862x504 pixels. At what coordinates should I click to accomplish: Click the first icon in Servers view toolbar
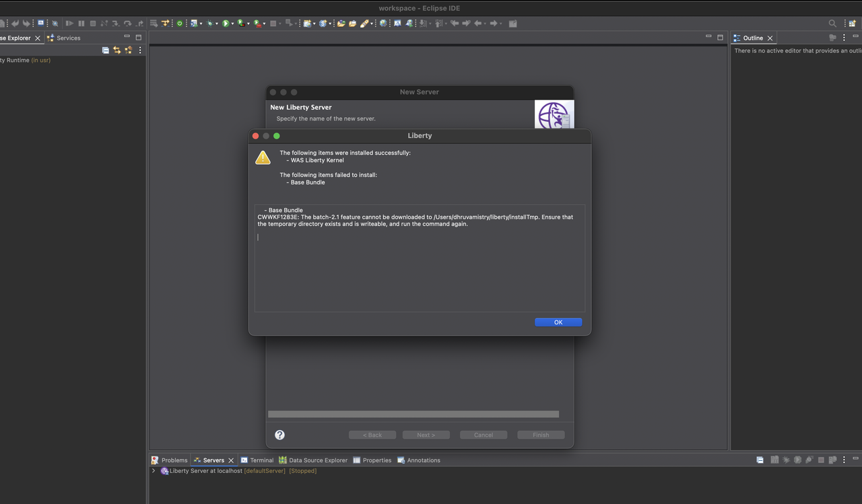click(760, 460)
